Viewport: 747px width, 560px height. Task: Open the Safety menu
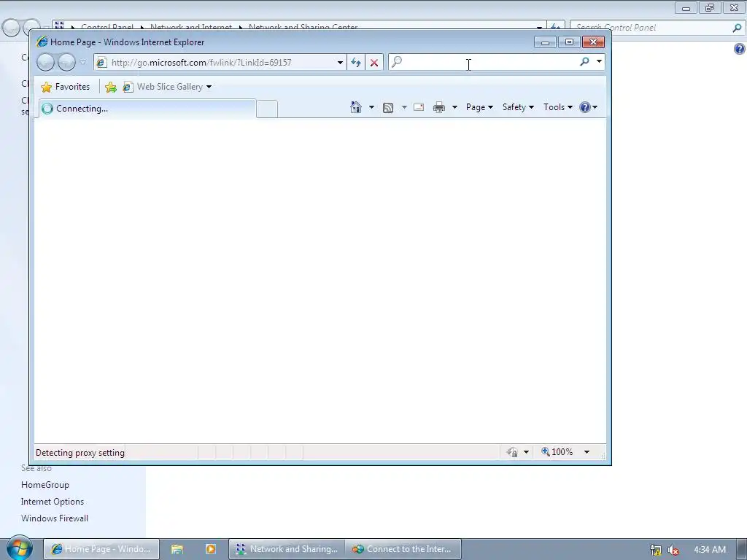518,107
